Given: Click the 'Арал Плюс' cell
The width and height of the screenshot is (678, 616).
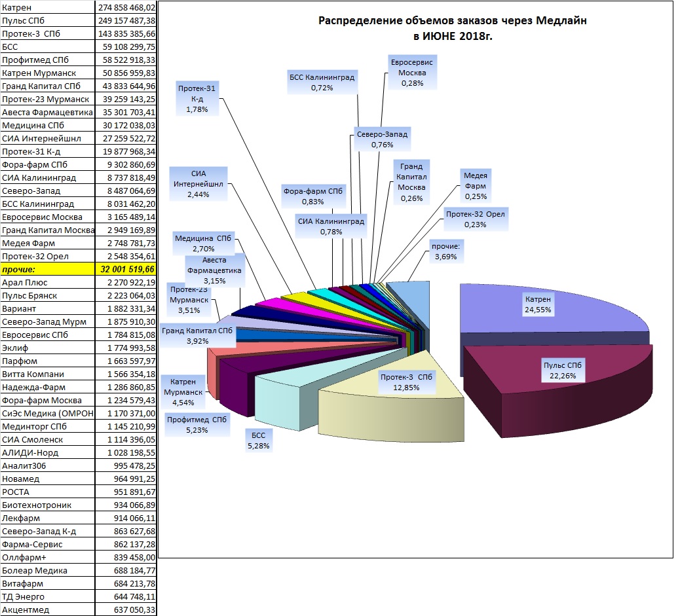Looking at the screenshot, I should tap(48, 283).
